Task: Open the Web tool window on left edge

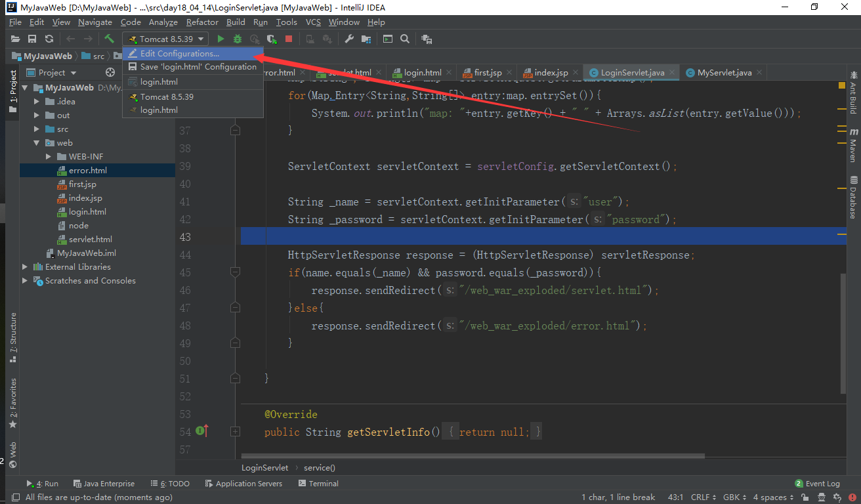Action: tap(13, 455)
